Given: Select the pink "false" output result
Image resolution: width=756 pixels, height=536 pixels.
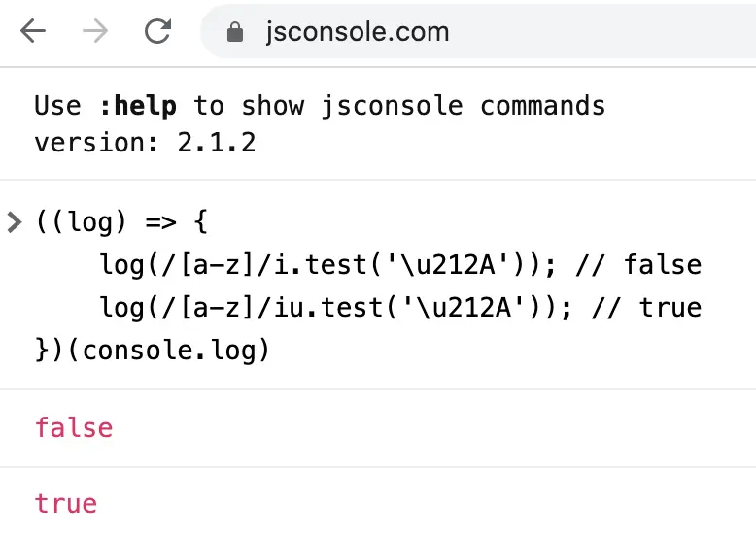Looking at the screenshot, I should click(74, 427).
